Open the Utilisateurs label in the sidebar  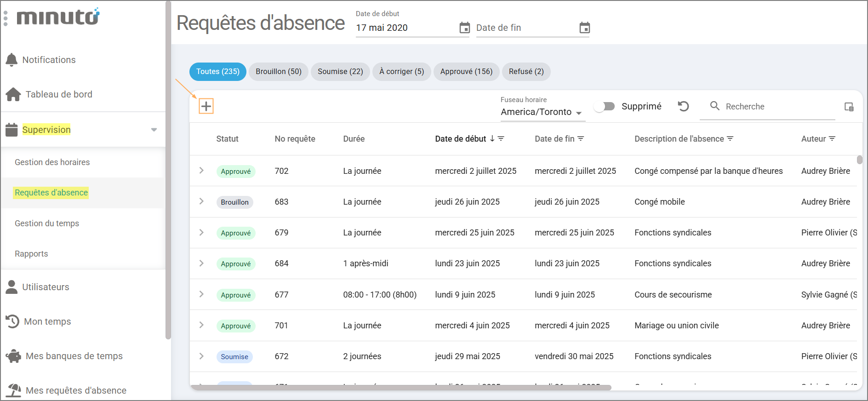pyautogui.click(x=46, y=287)
